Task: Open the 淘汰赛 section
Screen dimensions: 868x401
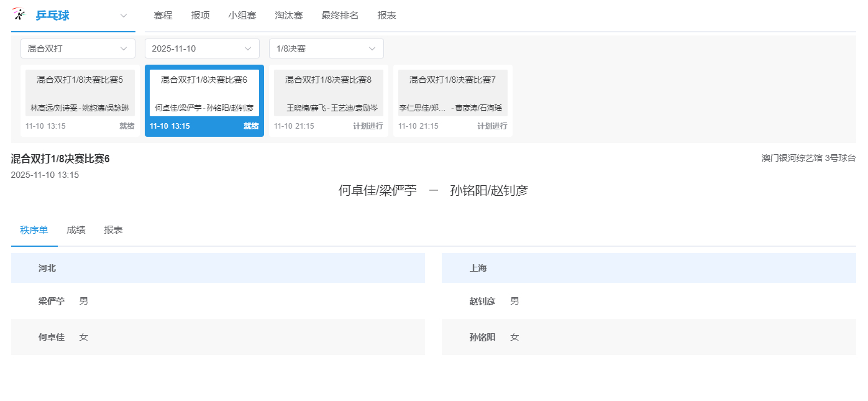Action: [x=288, y=16]
